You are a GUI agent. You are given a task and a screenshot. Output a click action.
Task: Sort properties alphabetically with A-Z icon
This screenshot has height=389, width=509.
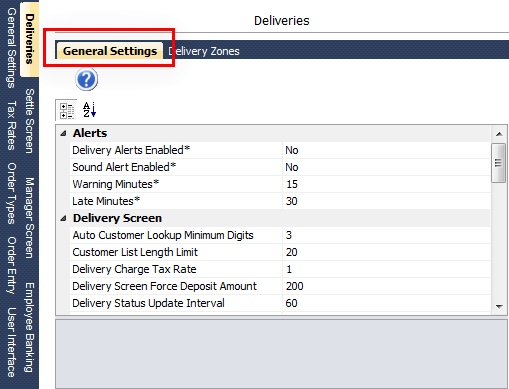89,110
